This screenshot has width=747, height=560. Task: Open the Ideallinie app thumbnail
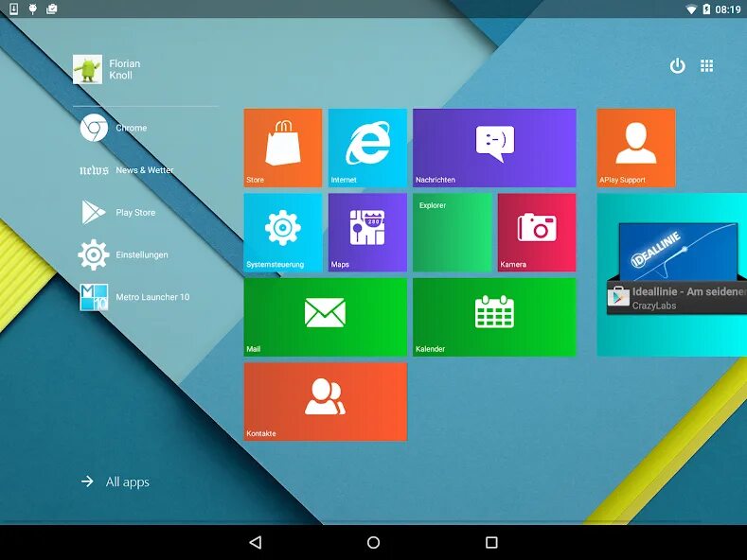click(x=679, y=252)
